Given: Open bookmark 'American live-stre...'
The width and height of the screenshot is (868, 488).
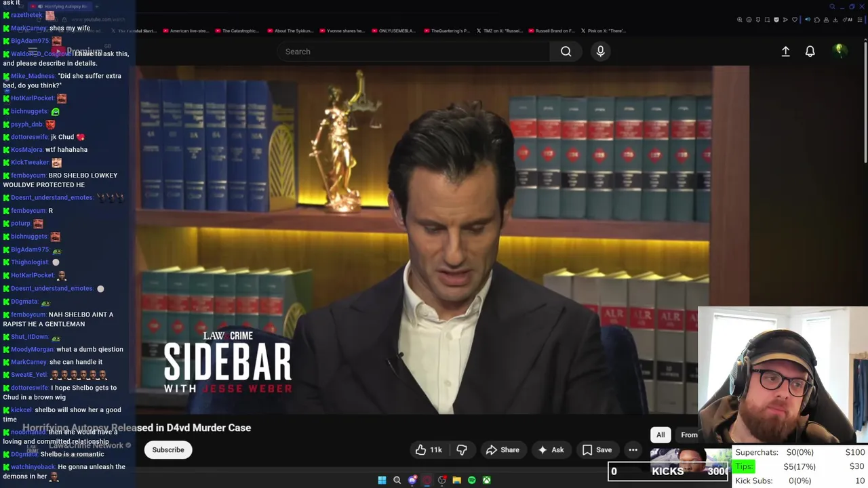Looking at the screenshot, I should (x=185, y=30).
